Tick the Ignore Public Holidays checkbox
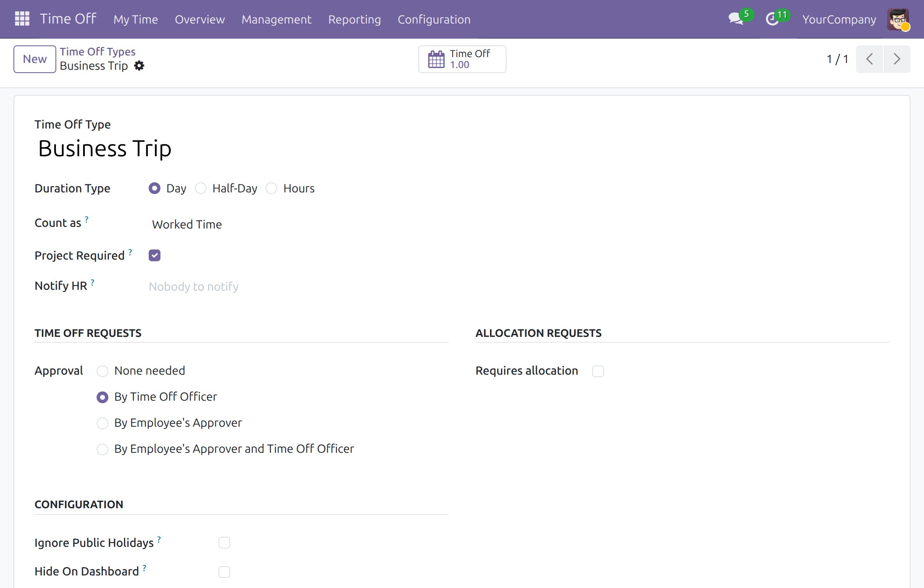924x588 pixels. click(x=224, y=543)
